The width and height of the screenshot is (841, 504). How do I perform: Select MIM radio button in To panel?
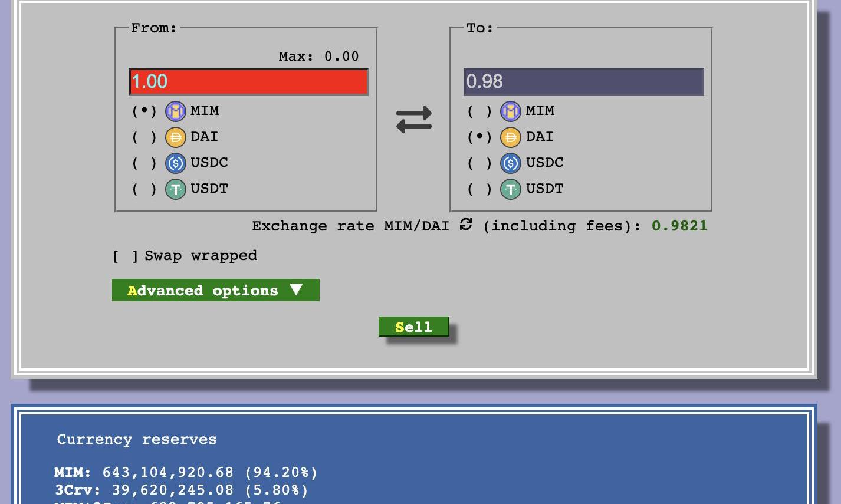479,111
